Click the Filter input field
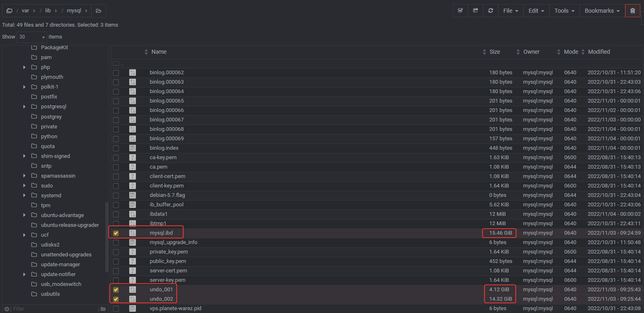Viewport: 644px width, 313px height. coord(53,309)
